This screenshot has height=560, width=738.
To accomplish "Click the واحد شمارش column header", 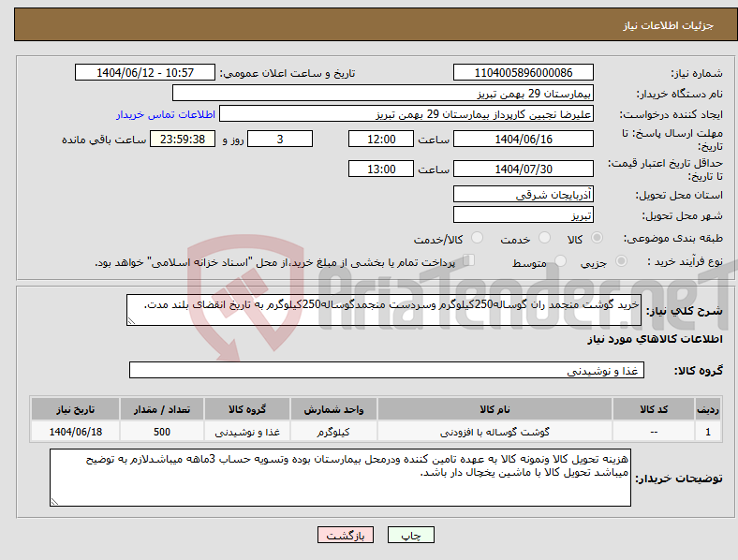I will tap(333, 409).
